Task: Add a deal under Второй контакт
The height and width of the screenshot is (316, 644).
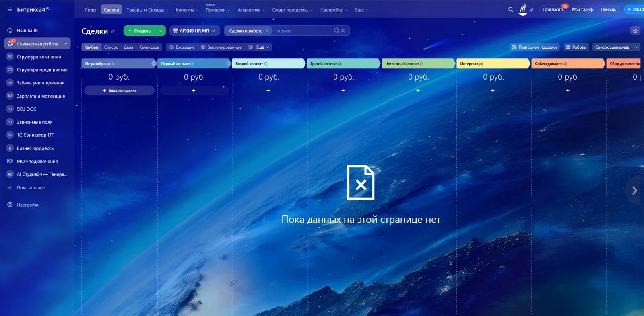Action: 268,90
